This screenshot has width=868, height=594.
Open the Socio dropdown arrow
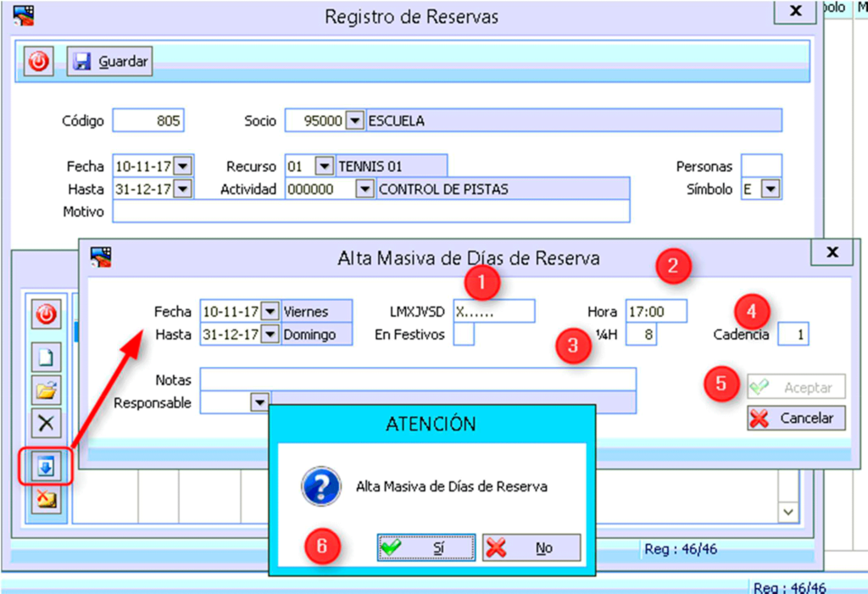click(x=354, y=121)
